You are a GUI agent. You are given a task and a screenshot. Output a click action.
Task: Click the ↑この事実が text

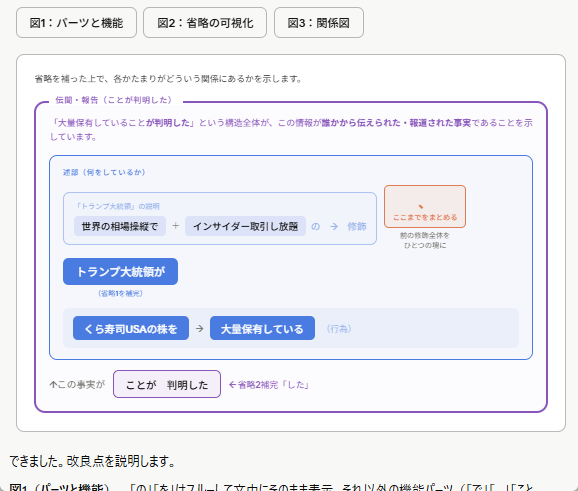coord(77,385)
